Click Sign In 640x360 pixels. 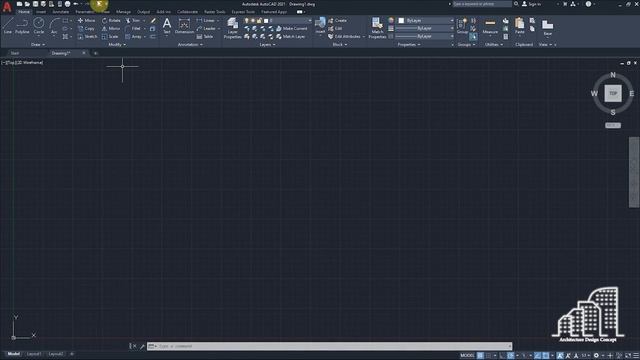pos(531,4)
